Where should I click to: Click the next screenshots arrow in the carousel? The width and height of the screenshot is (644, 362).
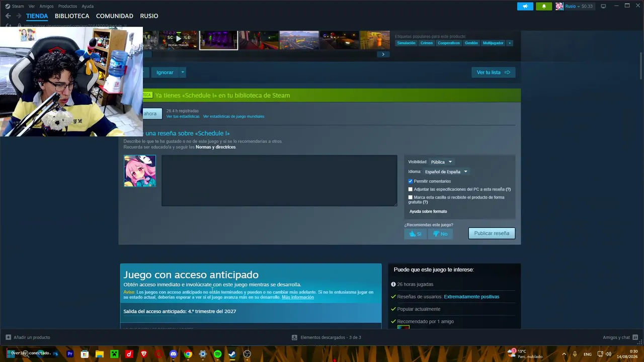pyautogui.click(x=383, y=54)
